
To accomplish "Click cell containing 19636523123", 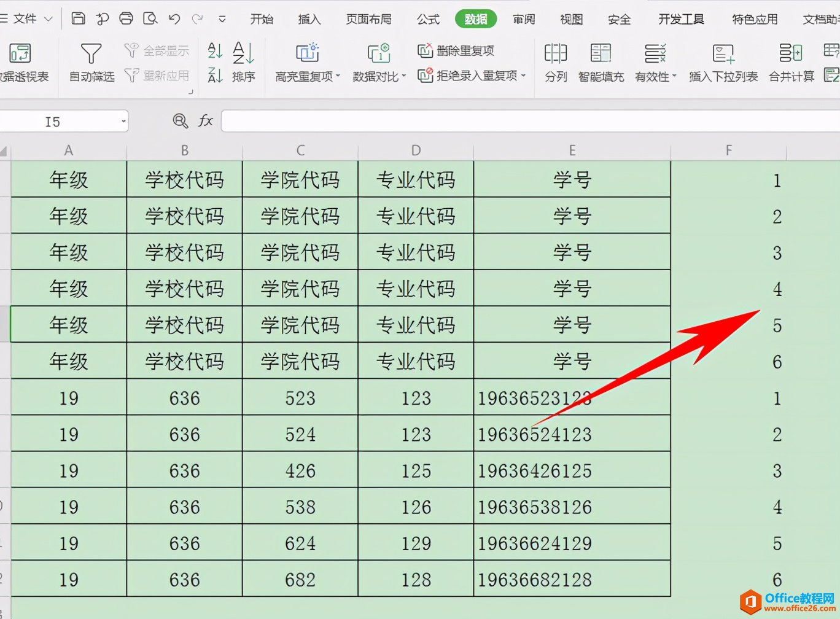I will [572, 398].
